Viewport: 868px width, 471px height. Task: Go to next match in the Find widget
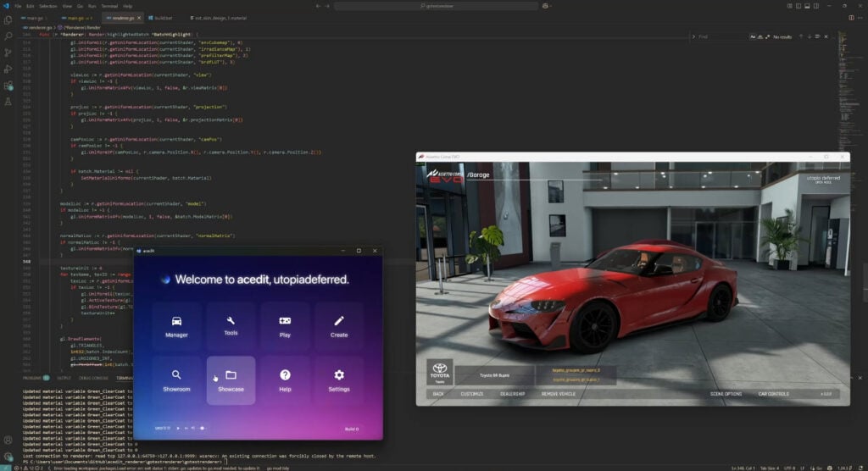coord(810,36)
